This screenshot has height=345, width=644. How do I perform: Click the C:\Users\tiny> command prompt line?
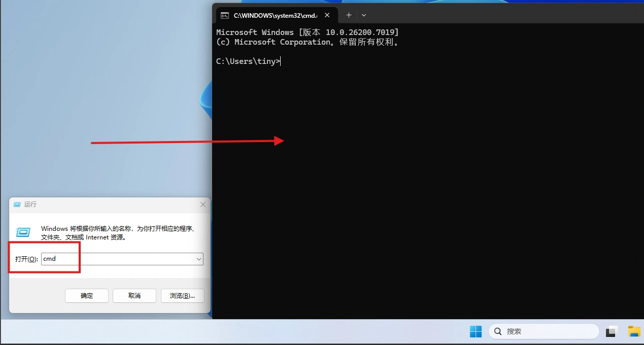248,61
